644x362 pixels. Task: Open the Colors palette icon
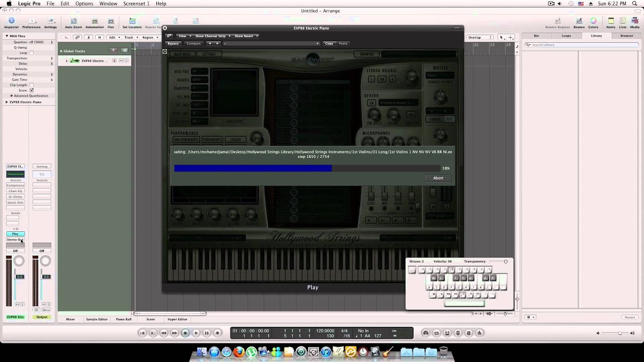coord(593,23)
